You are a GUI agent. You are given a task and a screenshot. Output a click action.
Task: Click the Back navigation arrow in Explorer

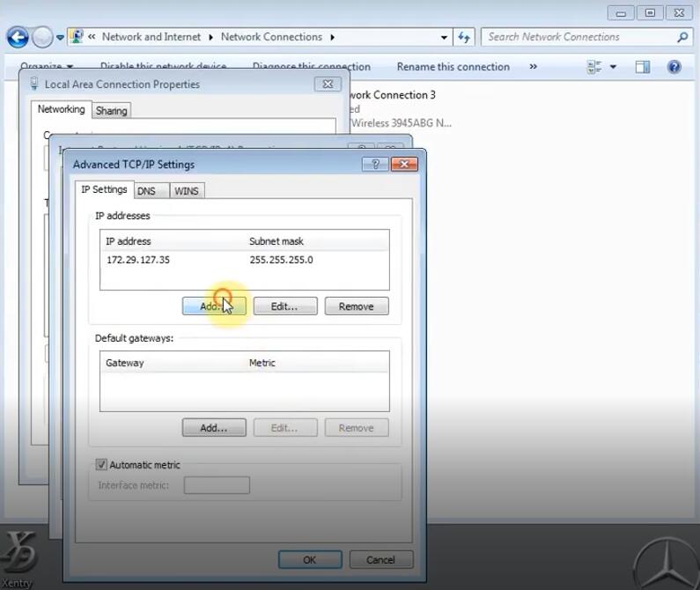point(18,38)
